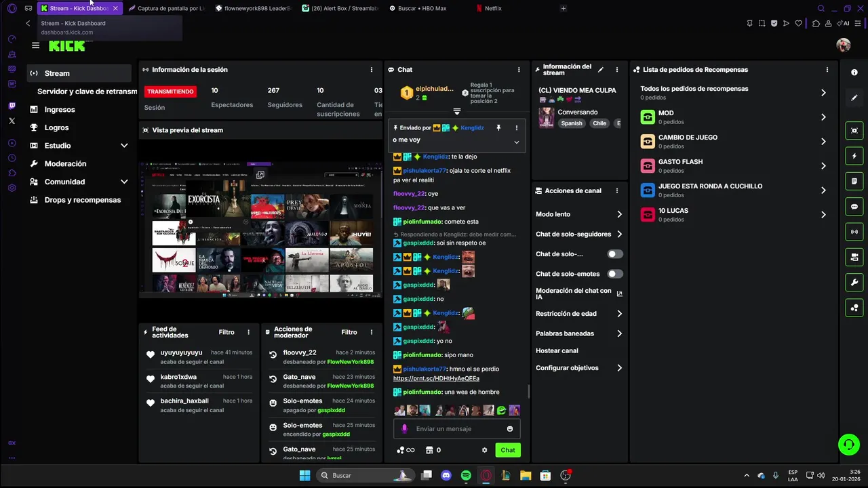Open Discord from the taskbar
Image resolution: width=868 pixels, height=488 pixels.
[x=446, y=476]
